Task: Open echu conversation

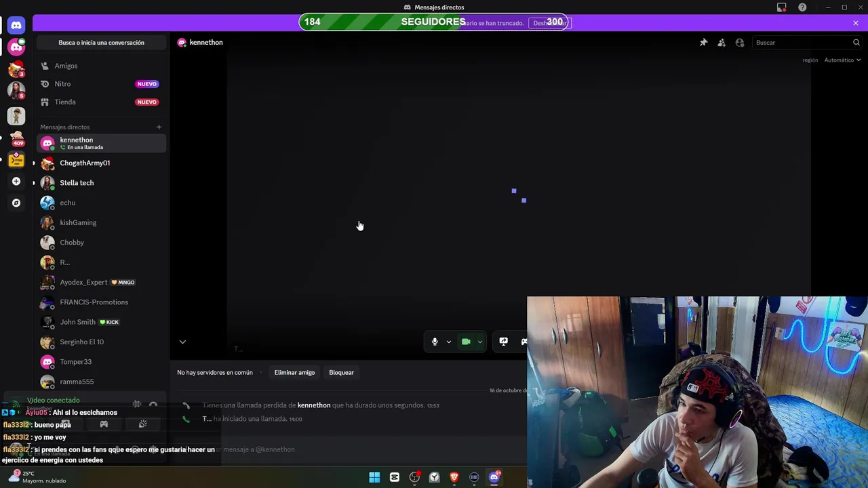Action: coord(101,203)
